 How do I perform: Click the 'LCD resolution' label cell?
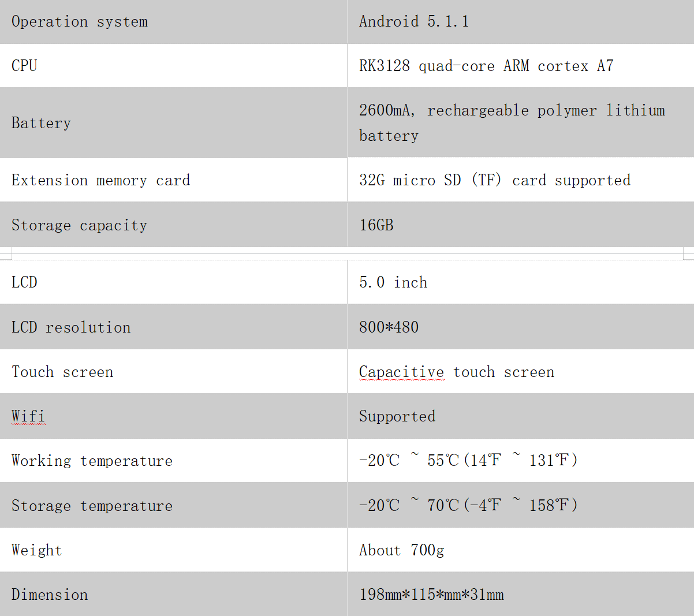173,327
